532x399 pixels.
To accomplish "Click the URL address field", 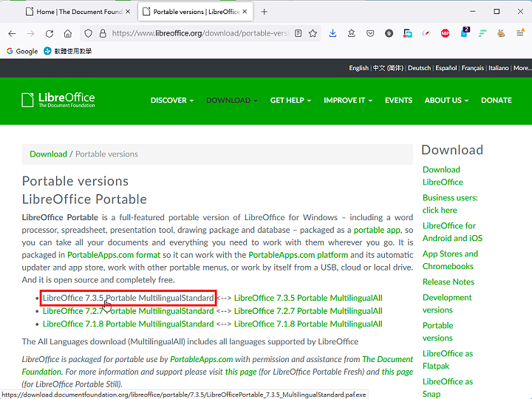I will tap(200, 33).
